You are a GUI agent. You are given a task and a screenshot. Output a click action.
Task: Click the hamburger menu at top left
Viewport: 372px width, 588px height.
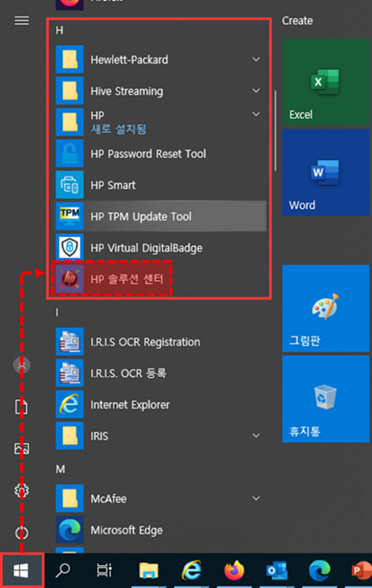pyautogui.click(x=22, y=20)
